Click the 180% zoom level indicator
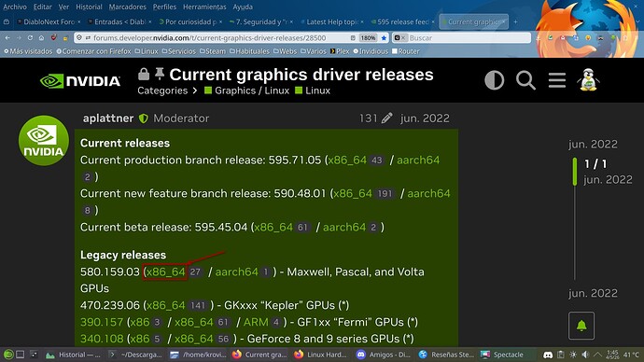Viewport: 644px width, 362px height. click(368, 37)
